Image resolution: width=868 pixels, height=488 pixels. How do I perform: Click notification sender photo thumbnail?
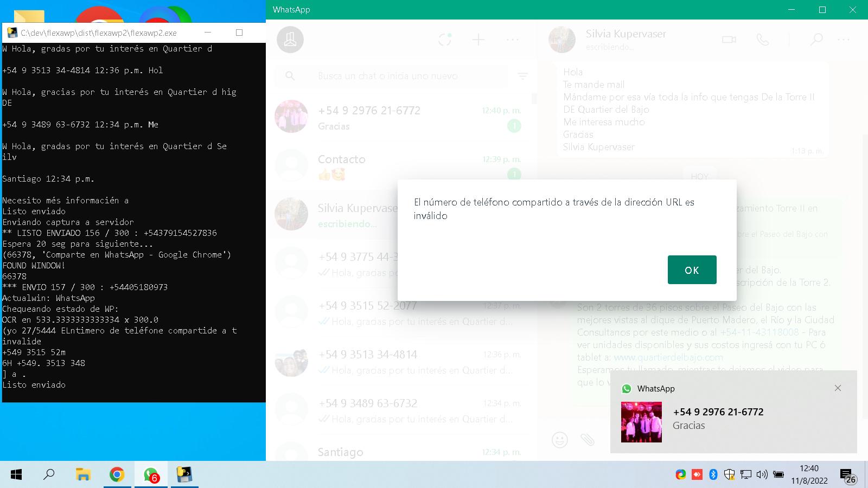point(641,422)
